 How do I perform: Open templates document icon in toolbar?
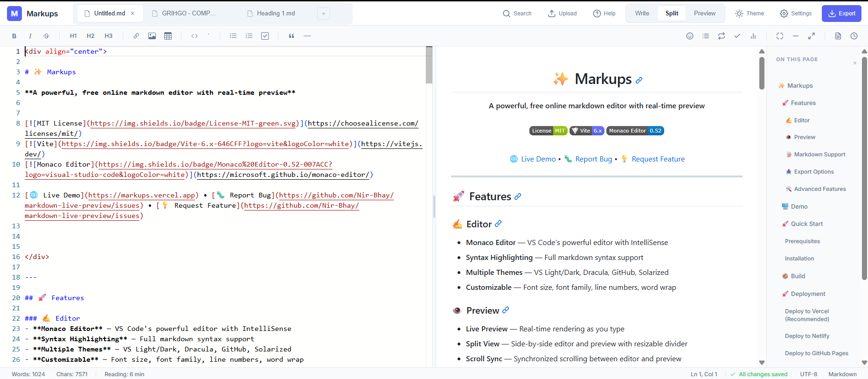tap(838, 36)
